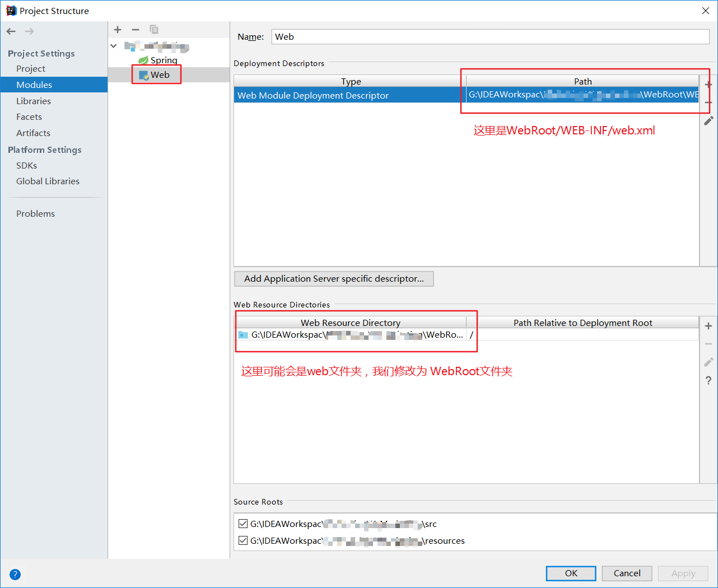Add a web resource directory with the plus icon
This screenshot has width=718, height=588.
(x=708, y=326)
